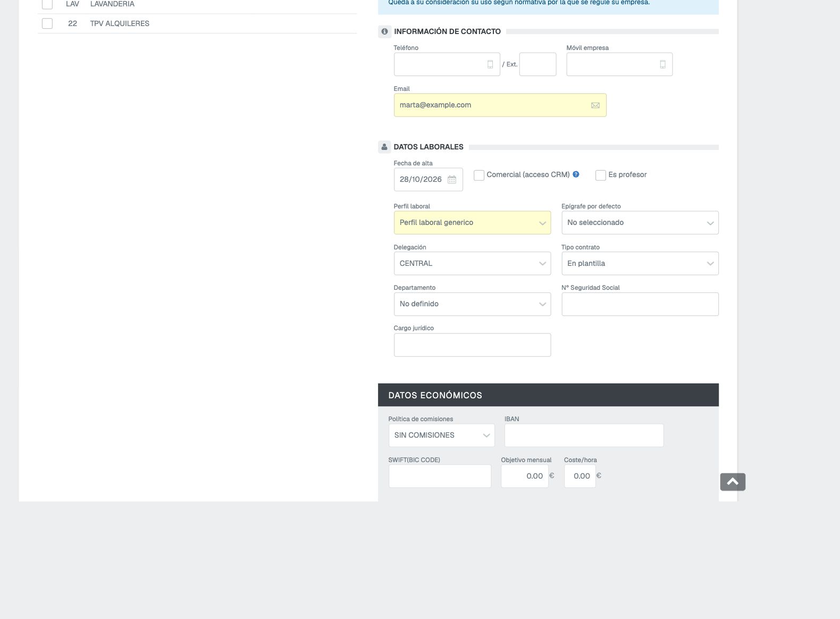Focus the Nº Seguridad Social field
The width and height of the screenshot is (840, 619).
[x=640, y=304]
